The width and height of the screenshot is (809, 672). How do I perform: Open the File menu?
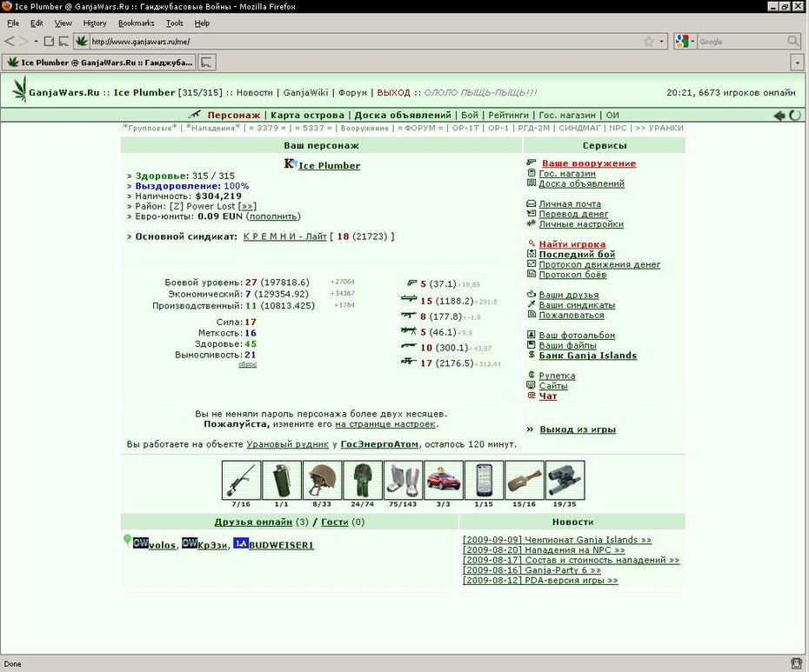point(13,23)
